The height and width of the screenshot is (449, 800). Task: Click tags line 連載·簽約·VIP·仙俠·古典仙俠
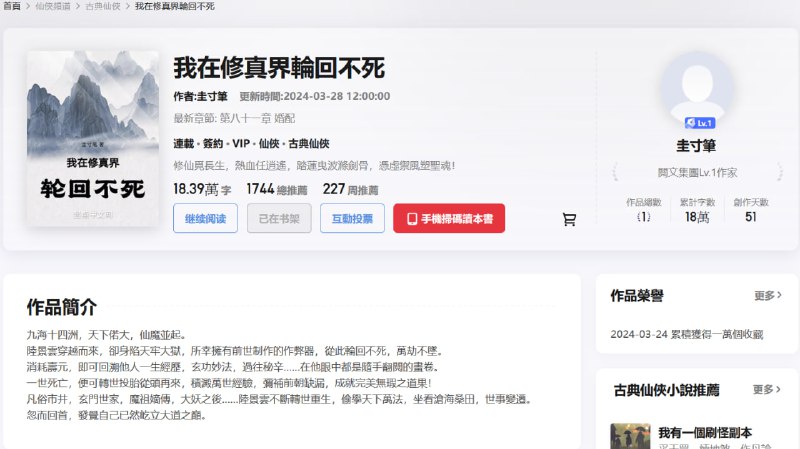coord(251,144)
